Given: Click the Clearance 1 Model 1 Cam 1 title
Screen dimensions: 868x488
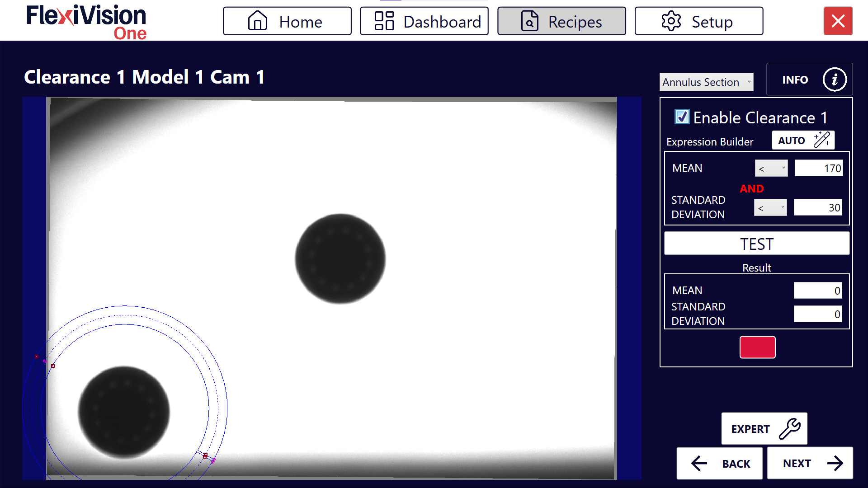Looking at the screenshot, I should coord(144,77).
